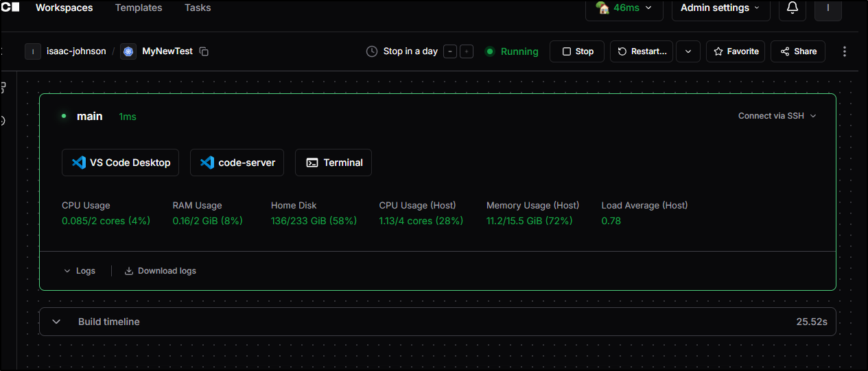
Task: Open code-server app
Action: (237, 163)
